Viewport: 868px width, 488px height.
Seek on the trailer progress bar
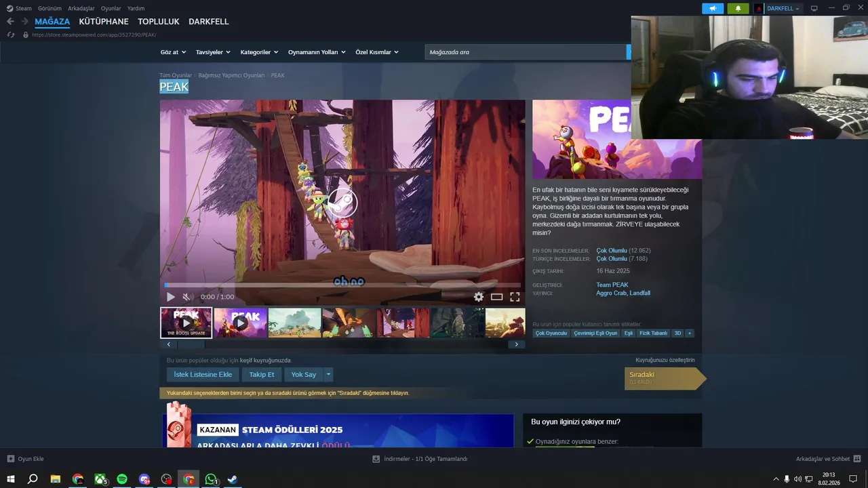coord(342,285)
